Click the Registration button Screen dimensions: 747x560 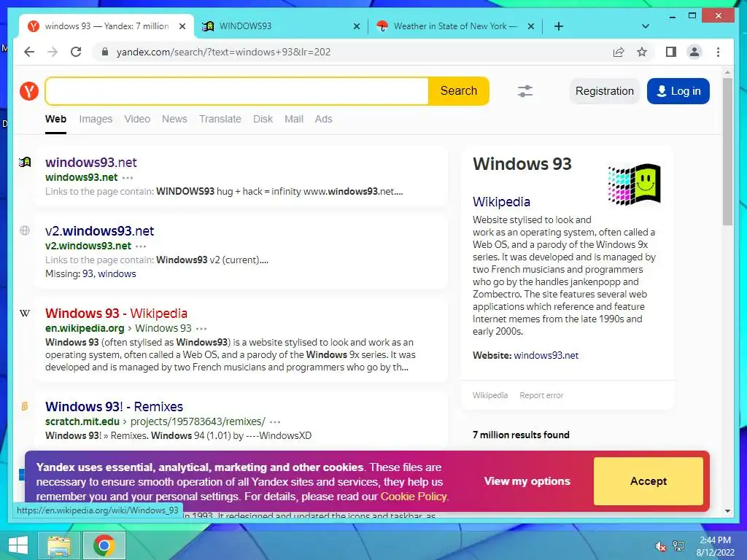pos(605,91)
